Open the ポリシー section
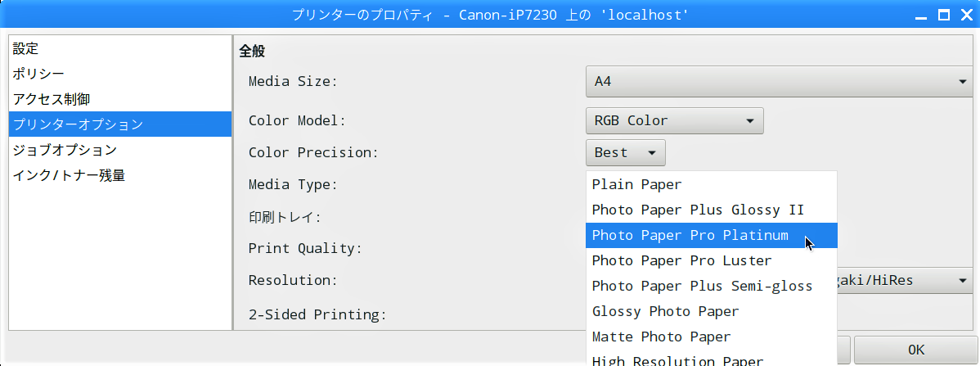This screenshot has height=366, width=980. [x=120, y=74]
